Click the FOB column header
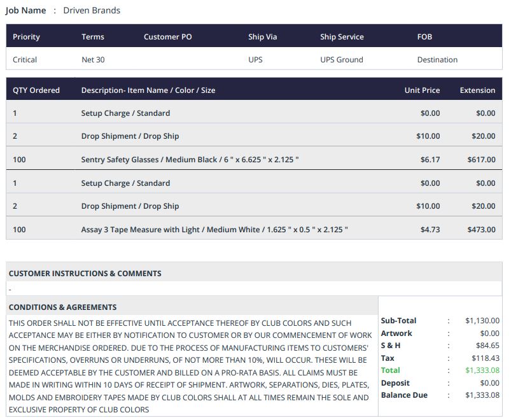The width and height of the screenshot is (511, 420). click(424, 37)
